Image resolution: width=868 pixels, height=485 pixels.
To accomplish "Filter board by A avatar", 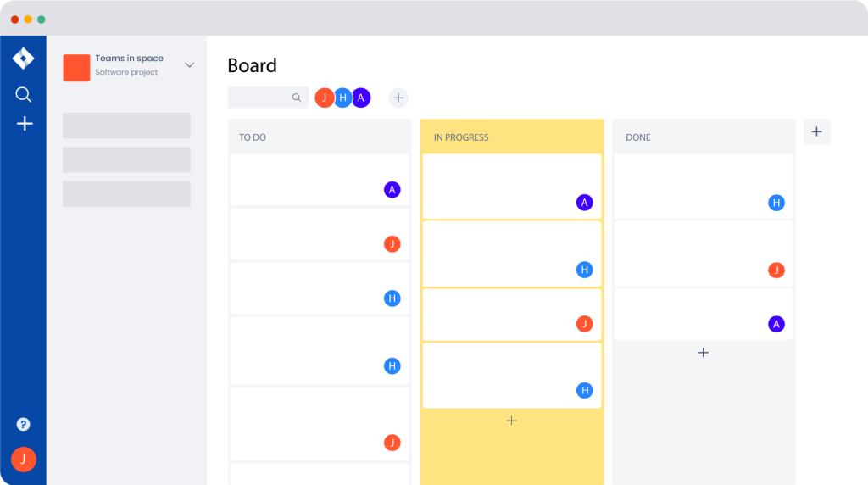I will point(361,98).
